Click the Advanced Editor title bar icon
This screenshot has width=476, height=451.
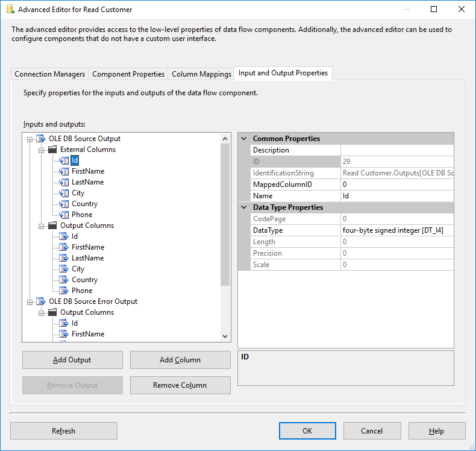(x=11, y=10)
